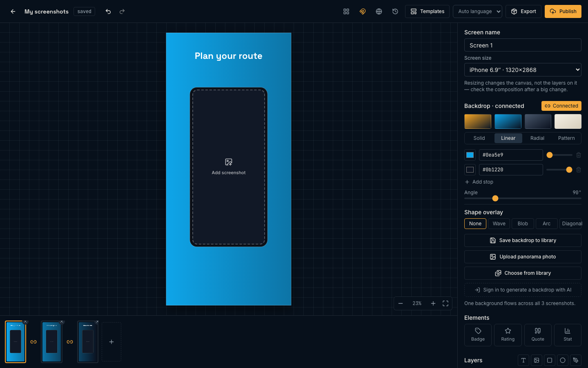The image size is (588, 368).
Task: Toggle the Connected backdrop button
Action: 561,106
